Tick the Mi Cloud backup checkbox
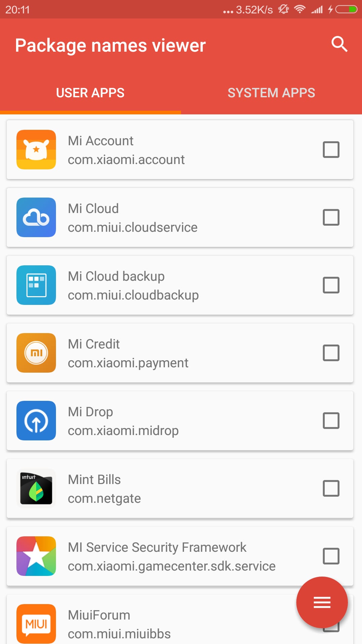The height and width of the screenshot is (644, 362). 331,285
